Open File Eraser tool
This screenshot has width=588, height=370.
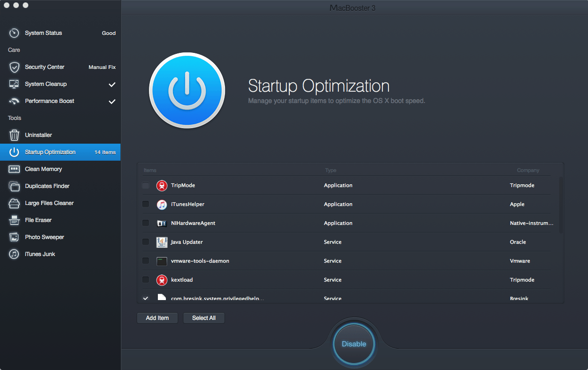(x=60, y=220)
